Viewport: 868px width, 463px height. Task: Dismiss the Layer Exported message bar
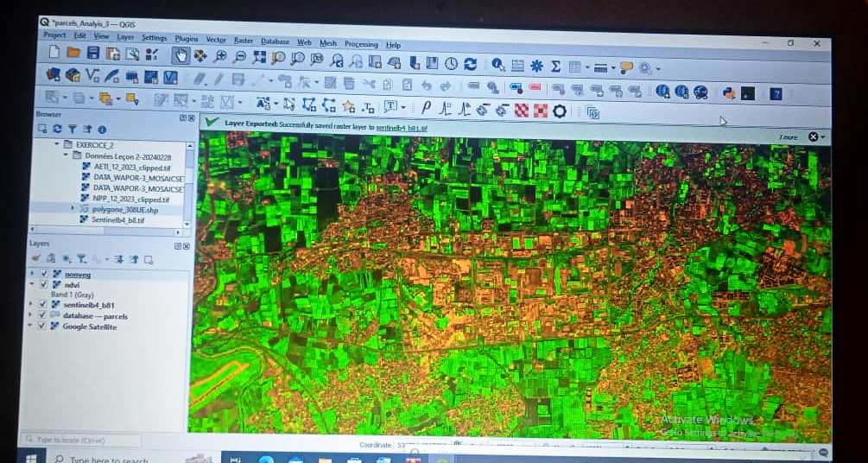[813, 136]
